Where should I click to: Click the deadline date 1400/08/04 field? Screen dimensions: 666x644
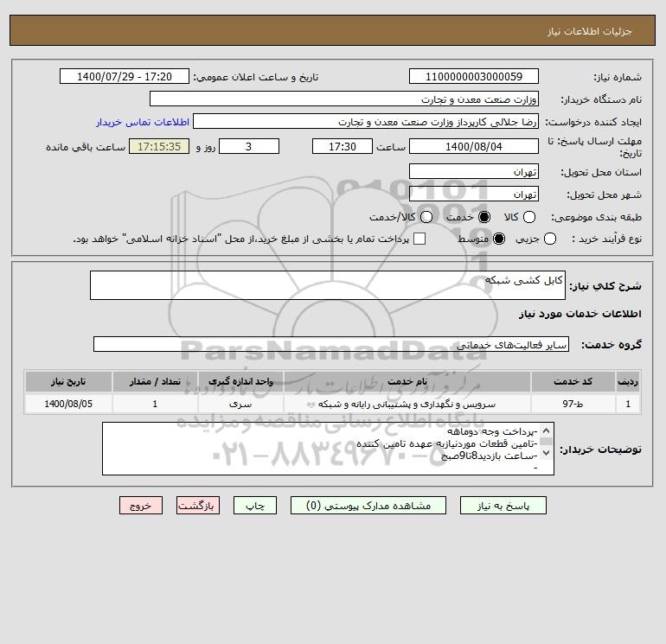coord(474,146)
